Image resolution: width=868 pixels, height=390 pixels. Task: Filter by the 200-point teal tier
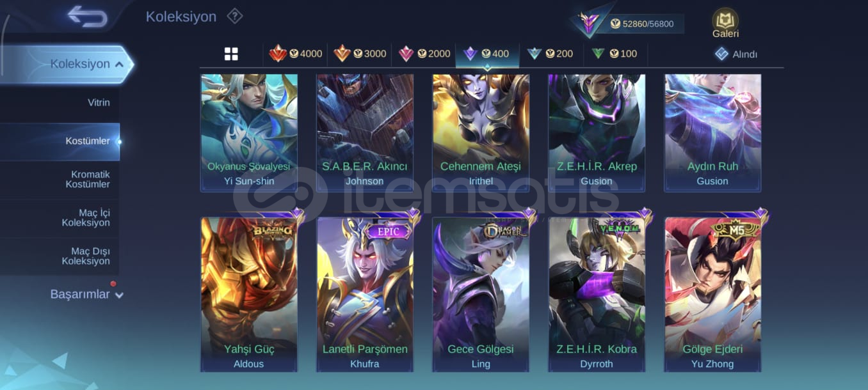(550, 54)
